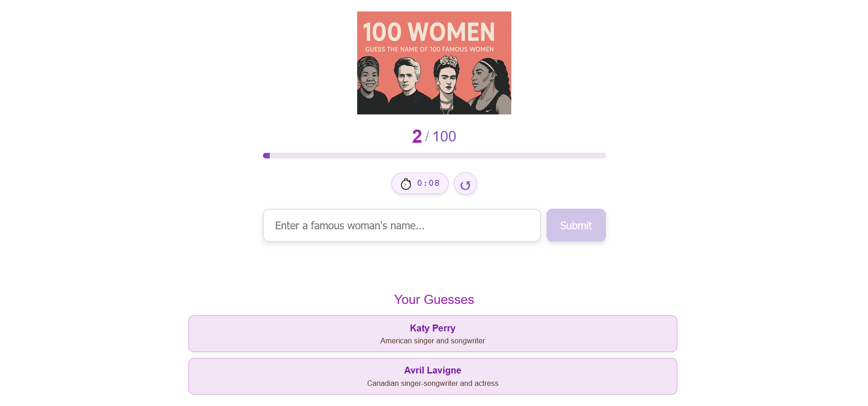Click the 100 total count text
868x406 pixels.
point(444,136)
